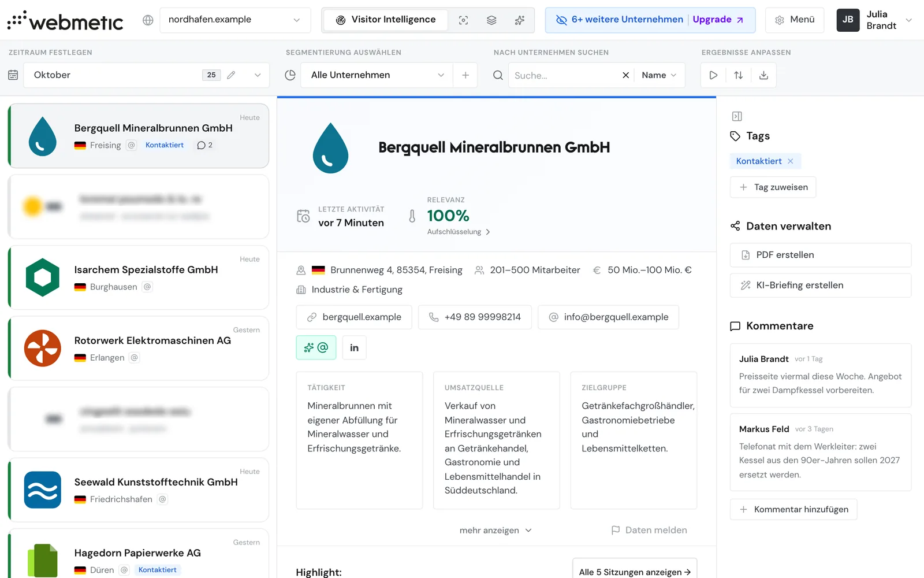This screenshot has width=924, height=578.
Task: Click the @ icon on Bergquell list card
Action: (x=132, y=145)
